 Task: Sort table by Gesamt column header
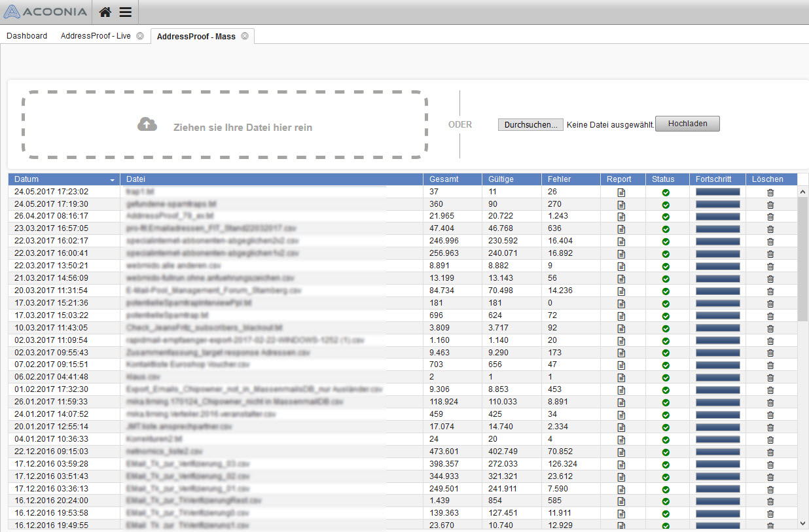click(x=453, y=179)
